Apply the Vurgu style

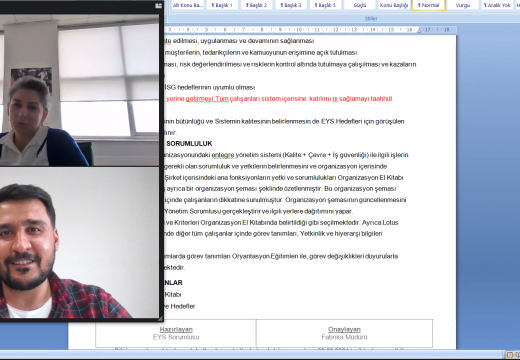point(463,5)
